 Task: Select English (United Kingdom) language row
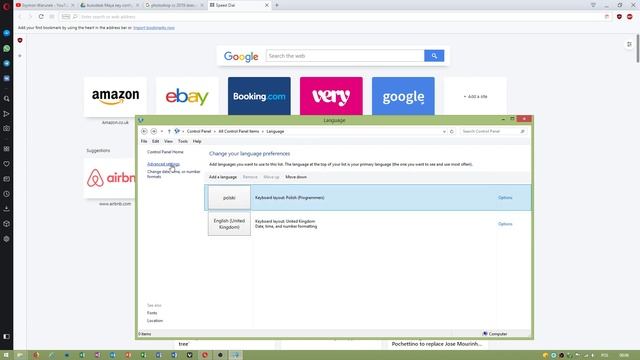368,224
